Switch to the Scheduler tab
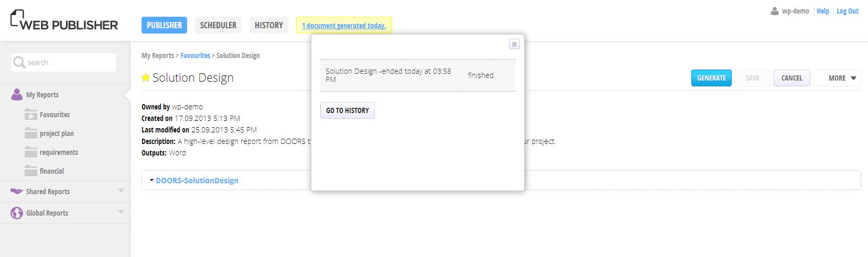The width and height of the screenshot is (868, 257). coord(218,25)
